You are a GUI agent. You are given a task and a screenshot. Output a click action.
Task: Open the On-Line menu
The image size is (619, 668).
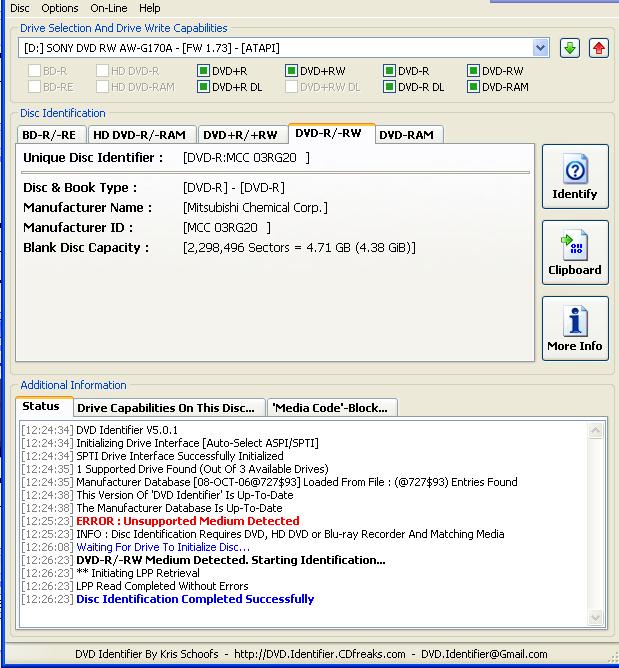(109, 8)
